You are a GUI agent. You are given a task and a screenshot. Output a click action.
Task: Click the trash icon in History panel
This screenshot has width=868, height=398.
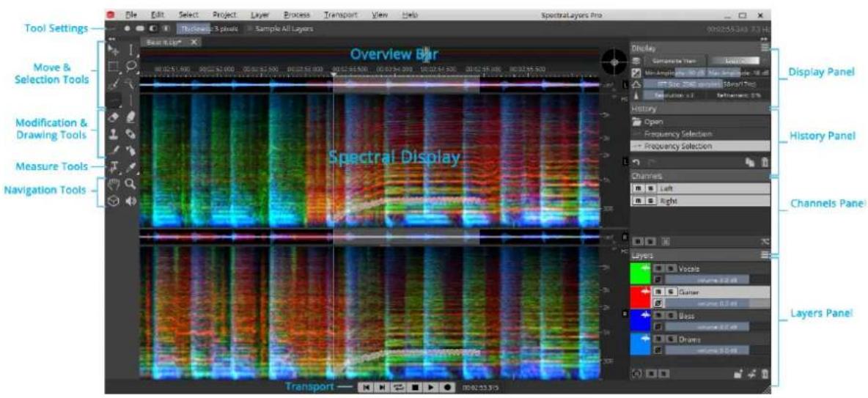765,162
